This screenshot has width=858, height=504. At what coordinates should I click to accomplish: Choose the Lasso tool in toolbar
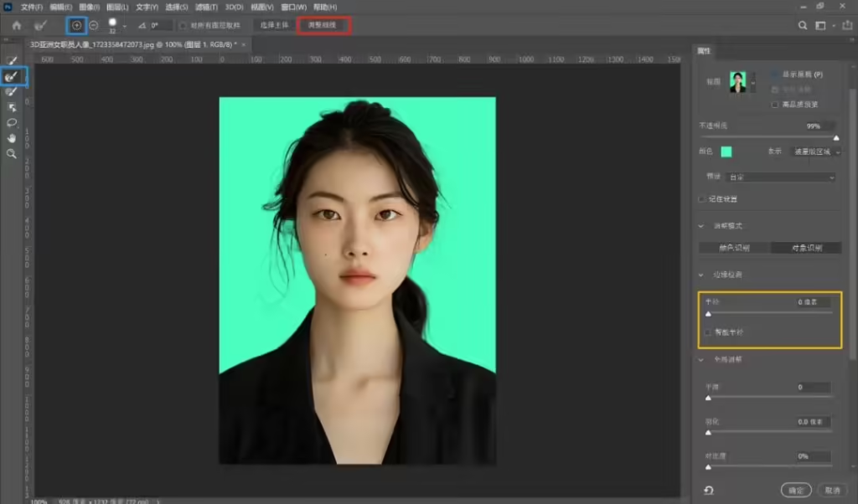12,122
